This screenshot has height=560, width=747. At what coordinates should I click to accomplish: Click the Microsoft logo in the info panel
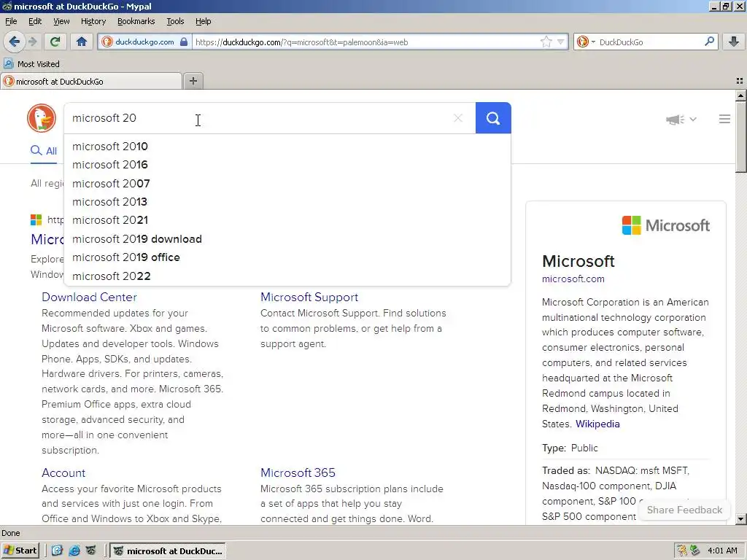(665, 225)
